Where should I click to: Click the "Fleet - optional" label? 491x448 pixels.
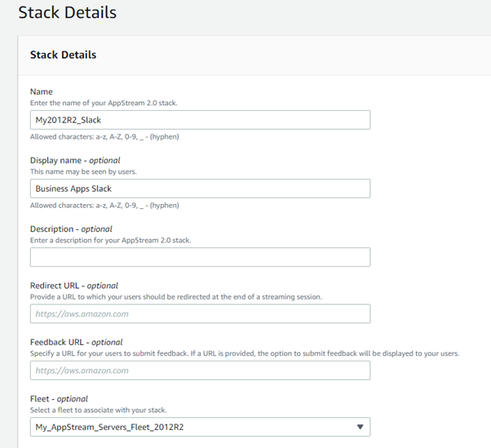59,399
